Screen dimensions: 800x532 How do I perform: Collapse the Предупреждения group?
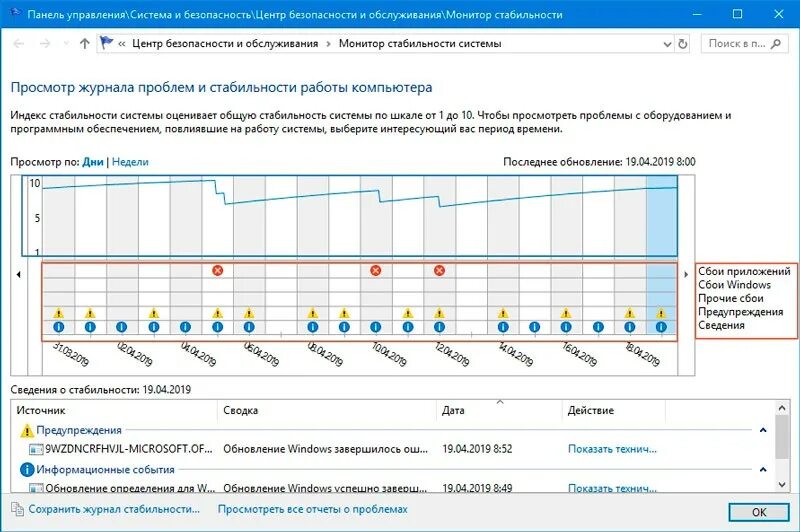click(763, 430)
